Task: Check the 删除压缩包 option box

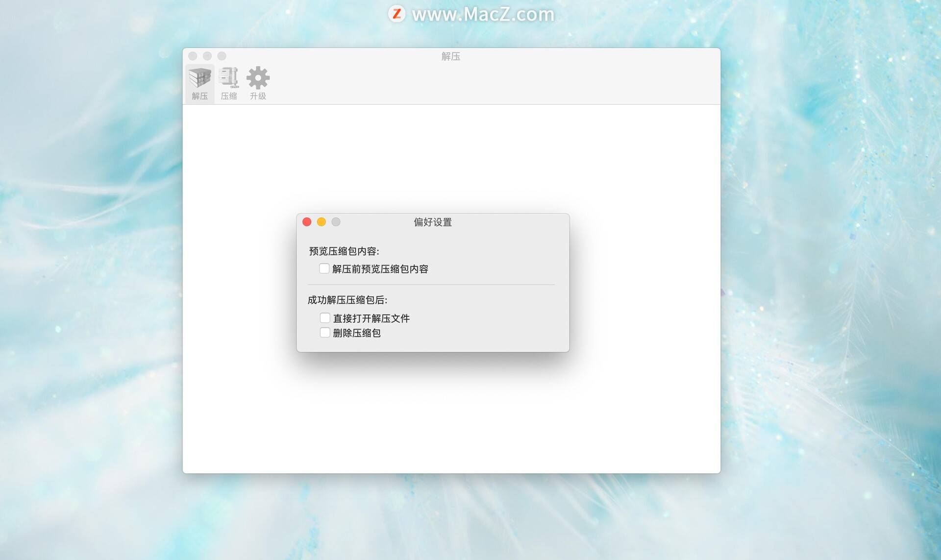Action: click(x=325, y=333)
